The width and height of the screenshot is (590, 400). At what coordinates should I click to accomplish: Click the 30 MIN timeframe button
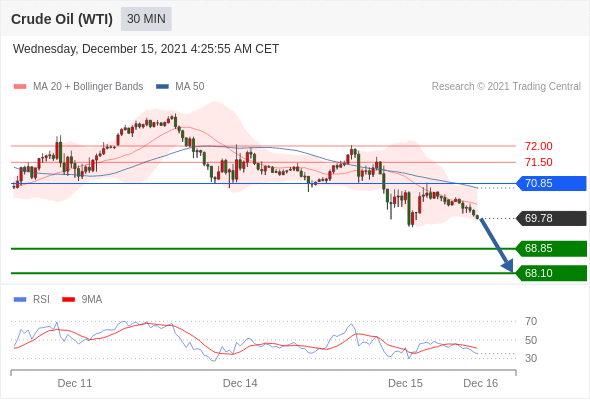point(146,19)
